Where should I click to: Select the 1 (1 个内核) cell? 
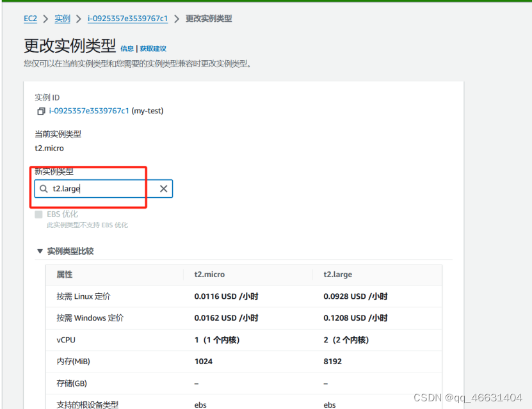pos(217,340)
